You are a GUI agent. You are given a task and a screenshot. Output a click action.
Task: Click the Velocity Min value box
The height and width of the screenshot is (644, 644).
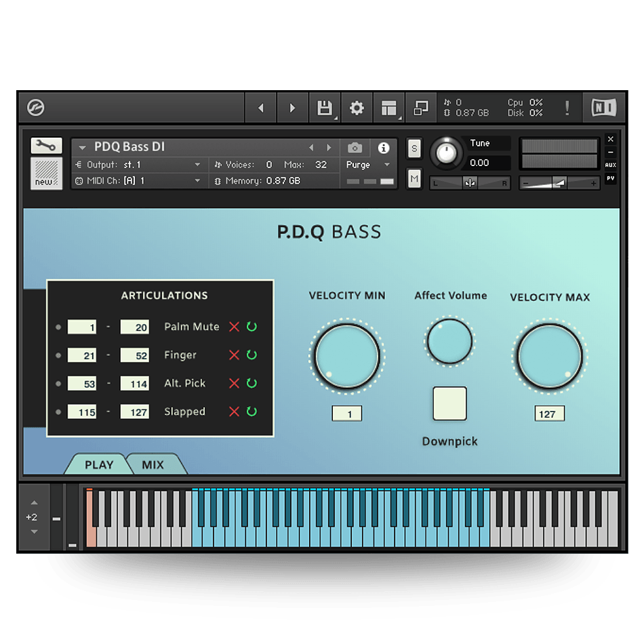point(347,414)
